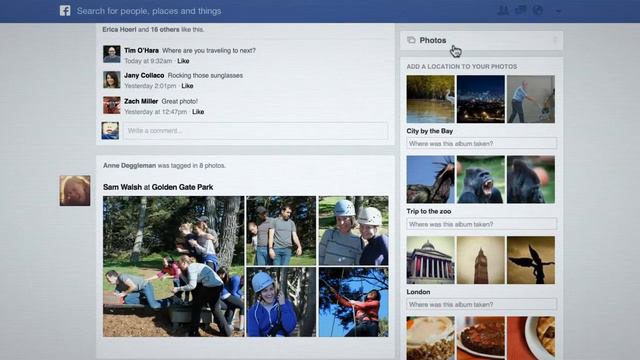Click location field under Trip to the zoo
The height and width of the screenshot is (360, 640).
tap(482, 224)
